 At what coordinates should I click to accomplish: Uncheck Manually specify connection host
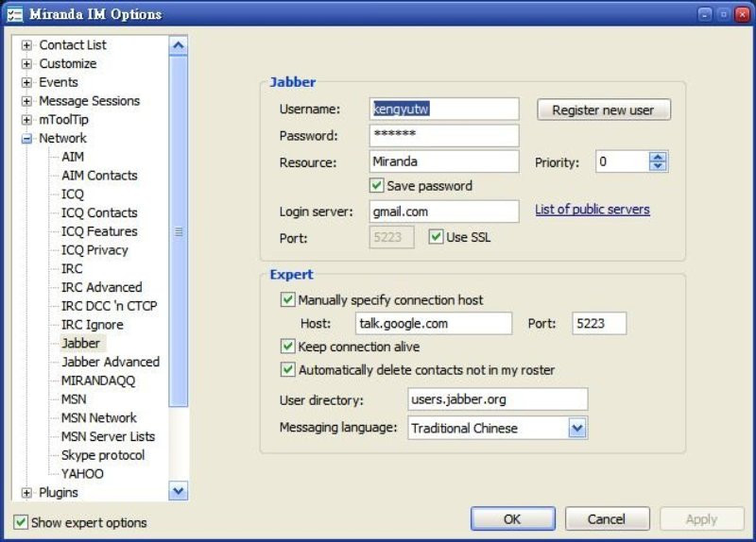click(288, 299)
